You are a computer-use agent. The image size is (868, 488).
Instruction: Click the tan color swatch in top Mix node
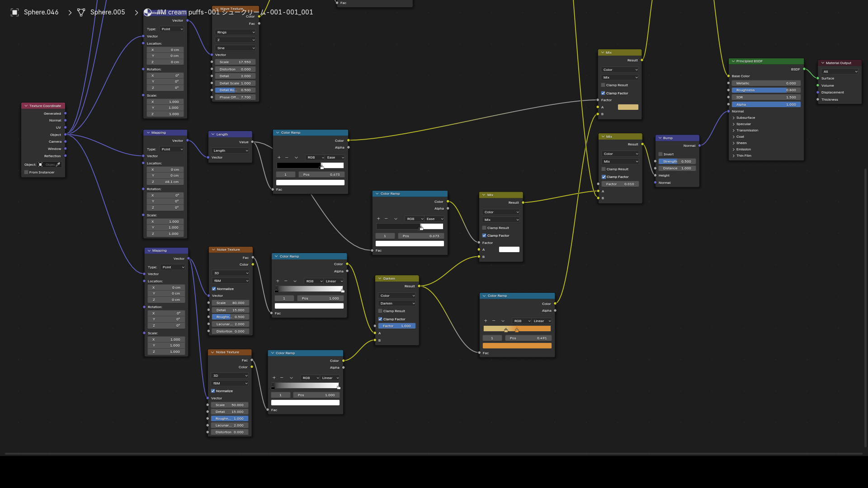coord(628,107)
